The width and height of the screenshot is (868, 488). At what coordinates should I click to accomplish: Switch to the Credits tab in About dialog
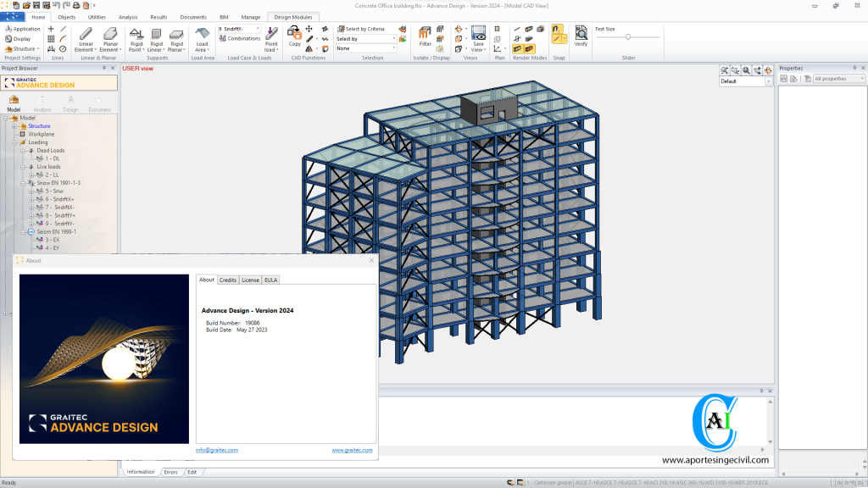point(228,280)
